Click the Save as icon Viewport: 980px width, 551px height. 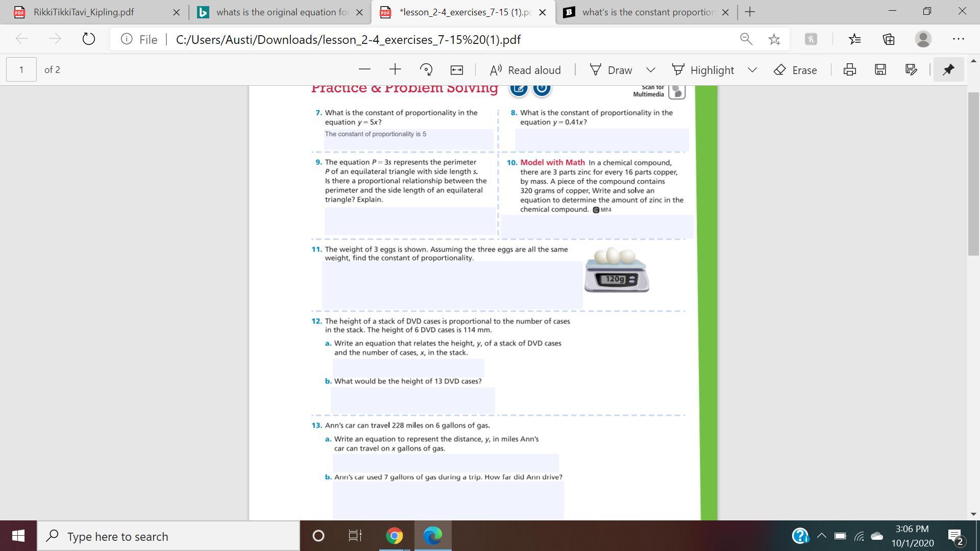coord(911,69)
